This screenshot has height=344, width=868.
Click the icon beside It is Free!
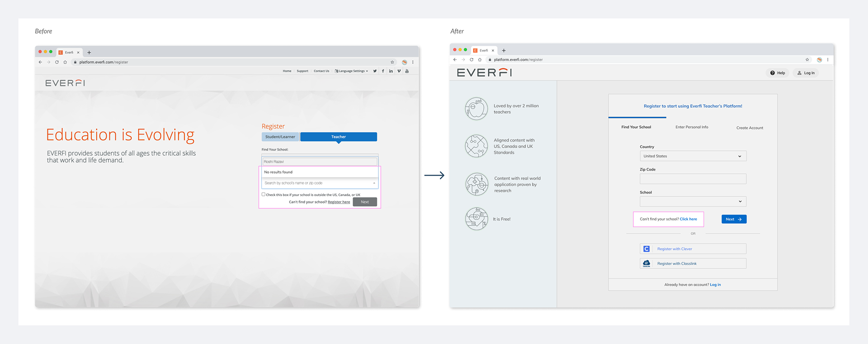click(x=477, y=219)
